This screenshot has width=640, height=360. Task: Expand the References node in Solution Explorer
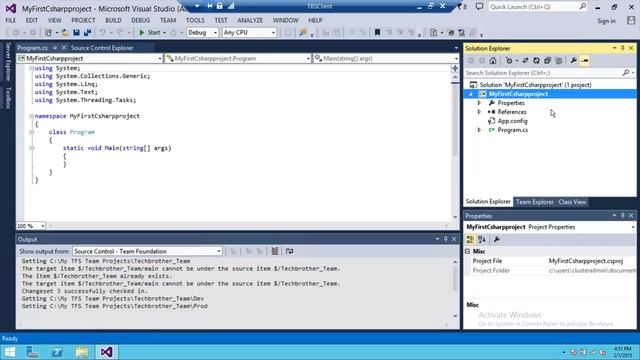(x=479, y=112)
